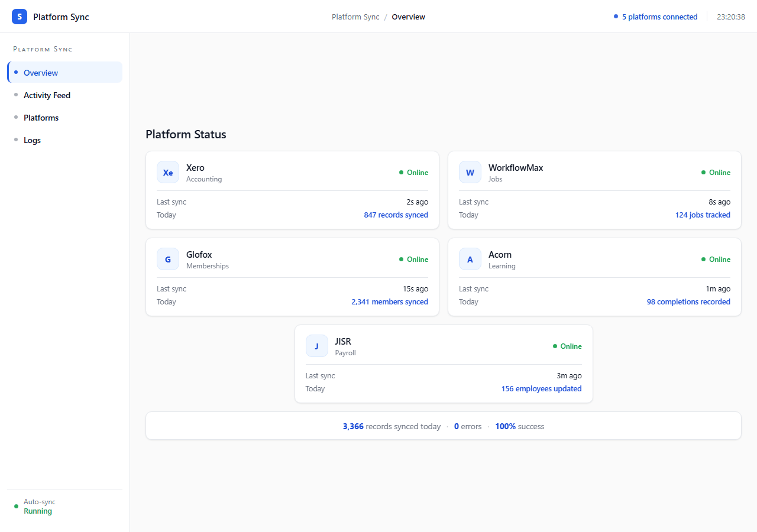Open 124 jobs tracked link

click(703, 215)
